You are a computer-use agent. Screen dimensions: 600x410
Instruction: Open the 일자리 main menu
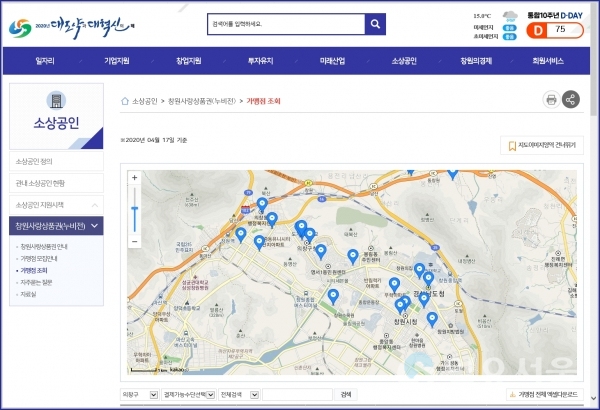[x=45, y=61]
